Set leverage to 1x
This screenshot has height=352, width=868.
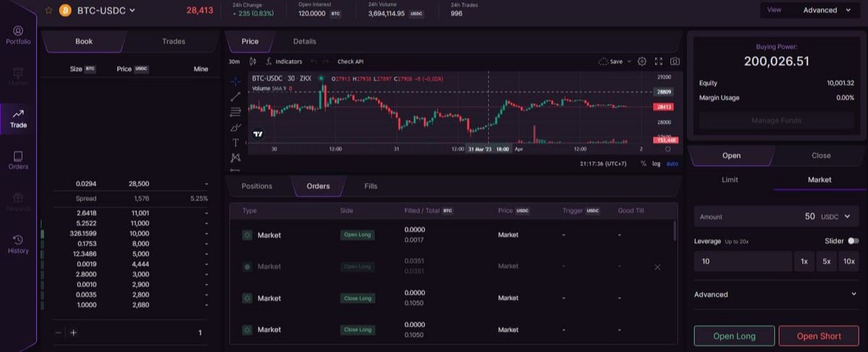(804, 261)
